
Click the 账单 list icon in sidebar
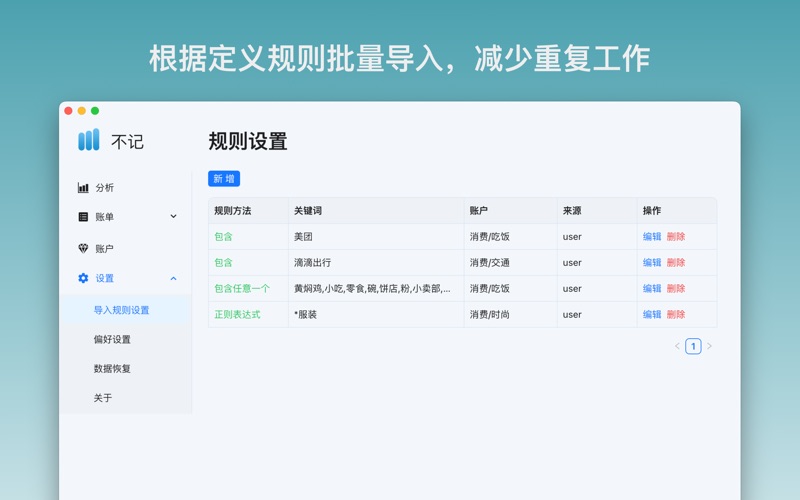coord(83,217)
